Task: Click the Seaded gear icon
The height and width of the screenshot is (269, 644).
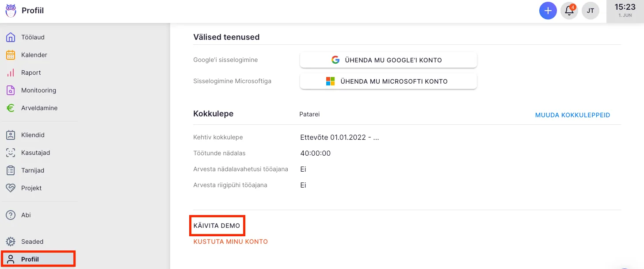Action: 11,242
